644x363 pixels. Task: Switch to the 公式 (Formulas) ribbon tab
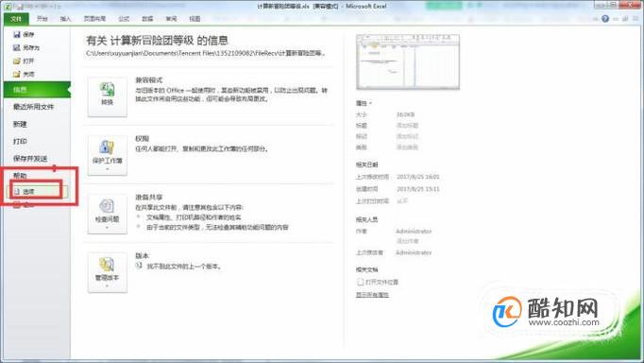point(124,19)
